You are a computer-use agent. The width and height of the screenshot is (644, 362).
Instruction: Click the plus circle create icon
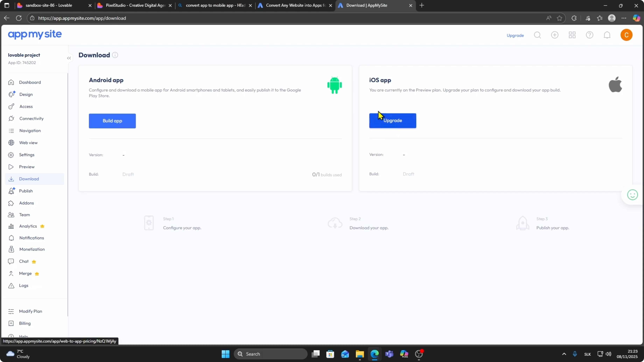(555, 35)
